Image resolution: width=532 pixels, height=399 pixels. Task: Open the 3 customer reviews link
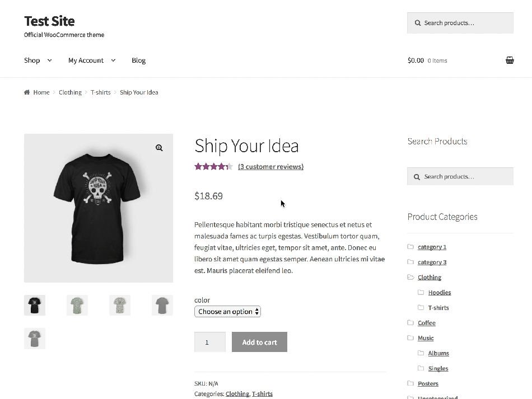tap(270, 166)
